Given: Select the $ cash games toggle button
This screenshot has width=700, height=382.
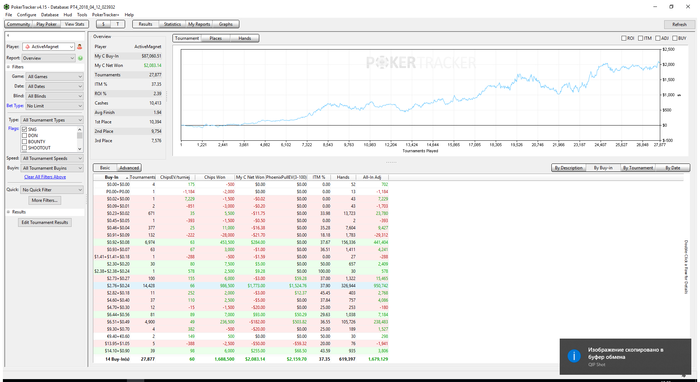Looking at the screenshot, I should pyautogui.click(x=104, y=24).
